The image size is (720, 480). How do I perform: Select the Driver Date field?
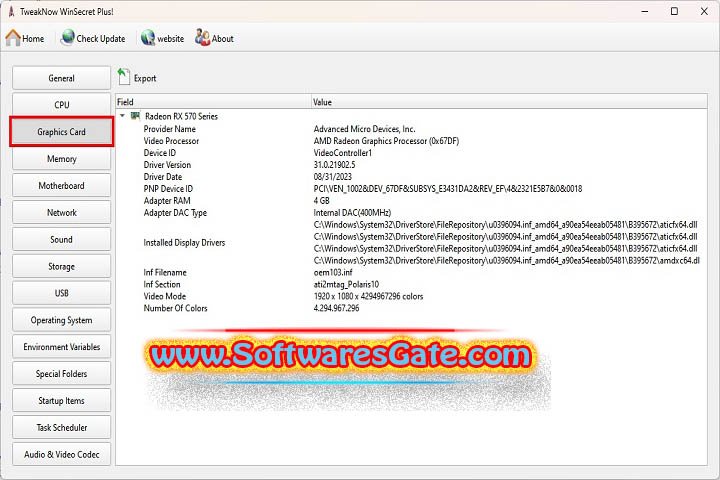163,177
